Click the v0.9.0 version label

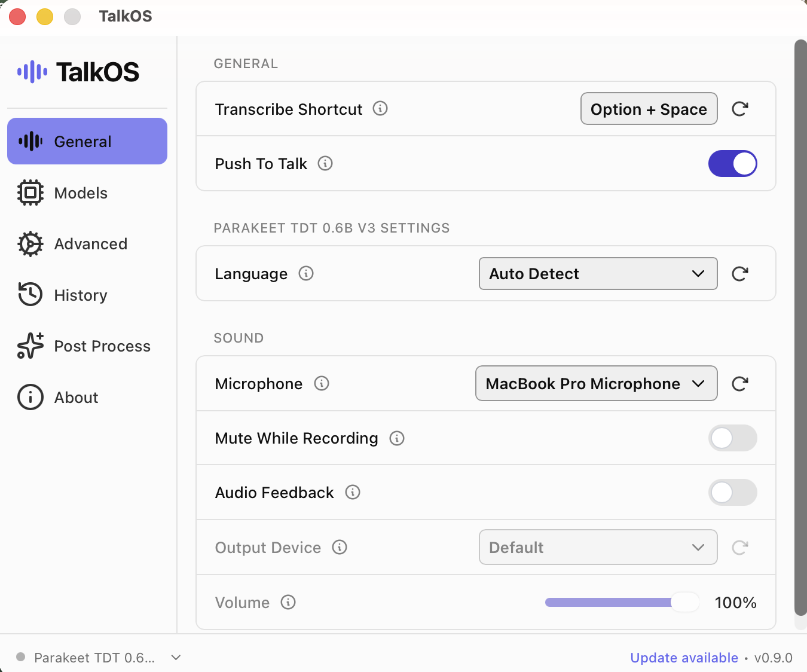[774, 658]
